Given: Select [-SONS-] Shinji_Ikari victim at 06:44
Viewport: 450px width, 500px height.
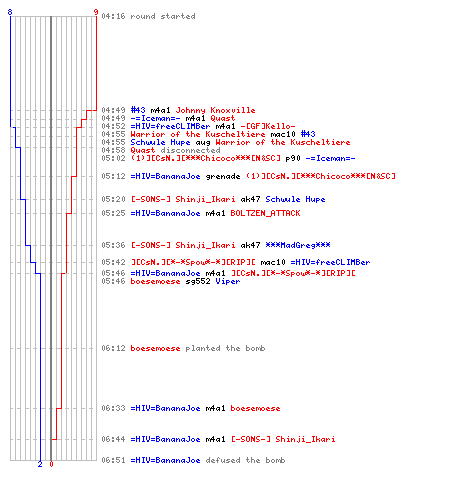Looking at the screenshot, I should coord(283,439).
